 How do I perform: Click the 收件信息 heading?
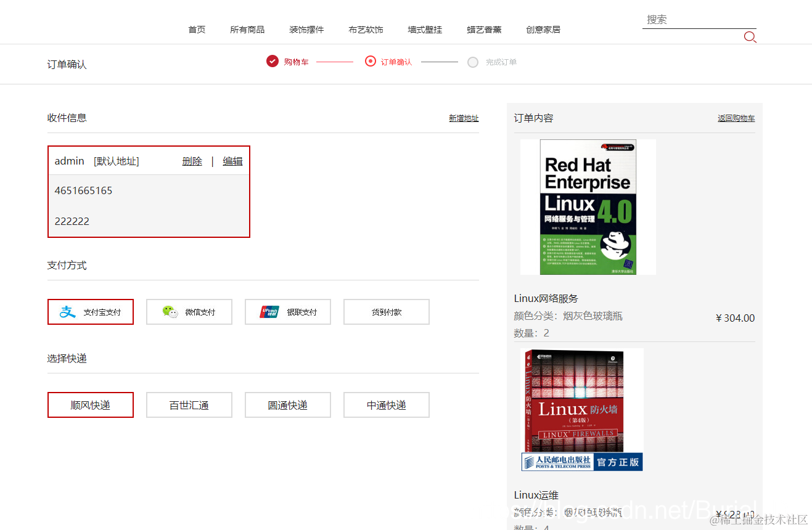click(67, 118)
